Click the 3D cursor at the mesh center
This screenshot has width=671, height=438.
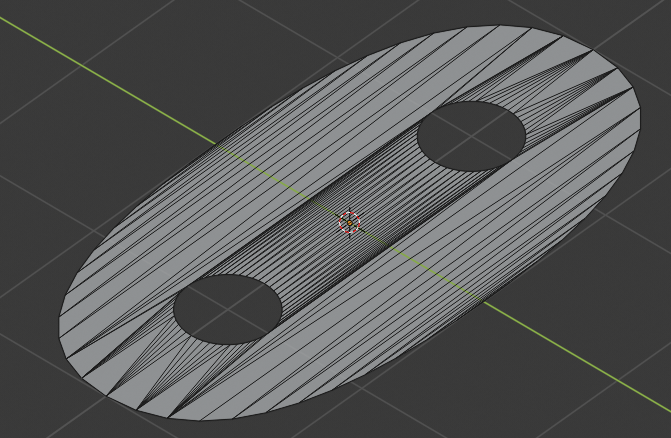pos(349,222)
